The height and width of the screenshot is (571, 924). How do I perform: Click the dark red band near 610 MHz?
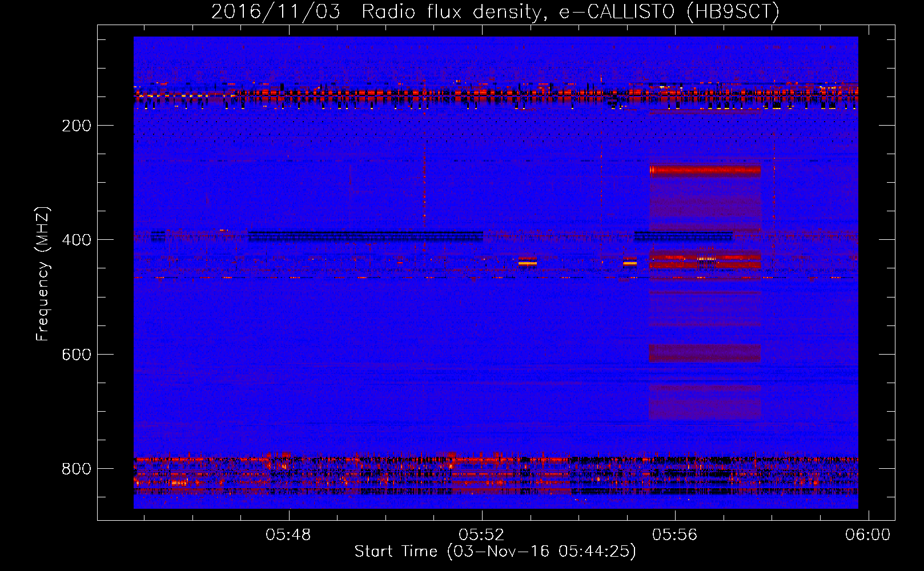(x=705, y=353)
